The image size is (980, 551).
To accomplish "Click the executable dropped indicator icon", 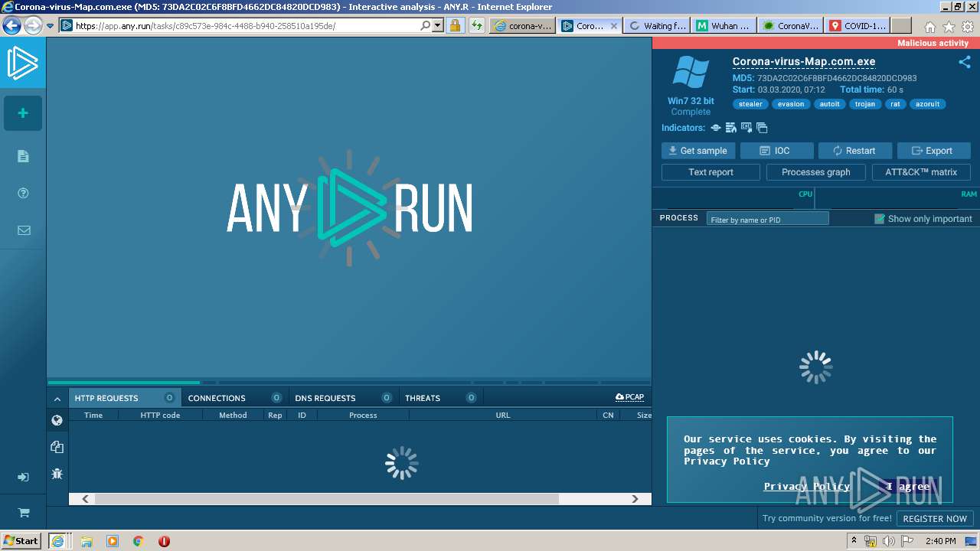I will pos(746,128).
